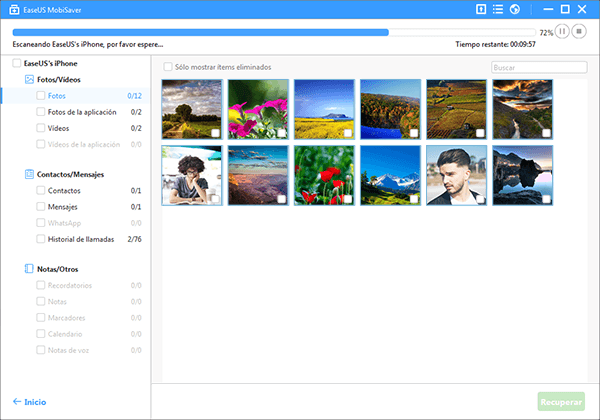600x420 pixels.
Task: Check the Contactos checkbox
Action: tap(41, 190)
